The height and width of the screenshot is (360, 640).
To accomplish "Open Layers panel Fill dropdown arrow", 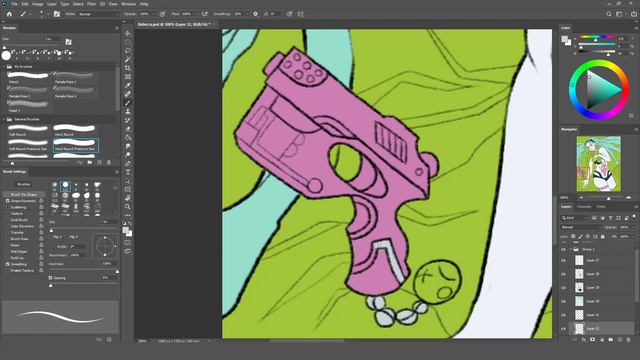I will [633, 237].
